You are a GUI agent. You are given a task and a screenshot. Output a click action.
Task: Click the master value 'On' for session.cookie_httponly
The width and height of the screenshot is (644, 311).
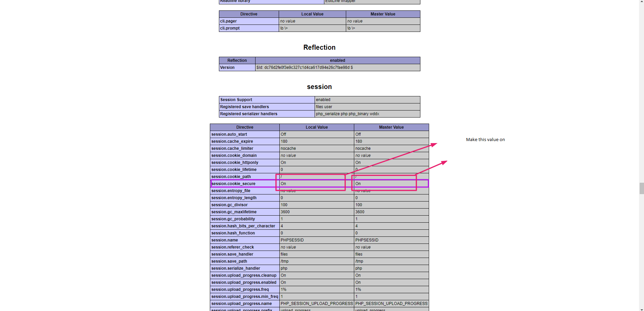click(358, 163)
